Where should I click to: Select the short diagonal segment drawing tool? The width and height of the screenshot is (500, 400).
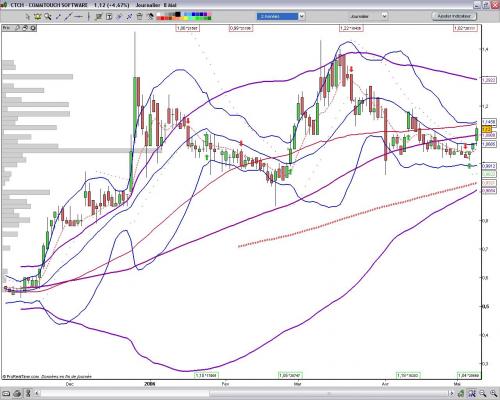point(58,17)
